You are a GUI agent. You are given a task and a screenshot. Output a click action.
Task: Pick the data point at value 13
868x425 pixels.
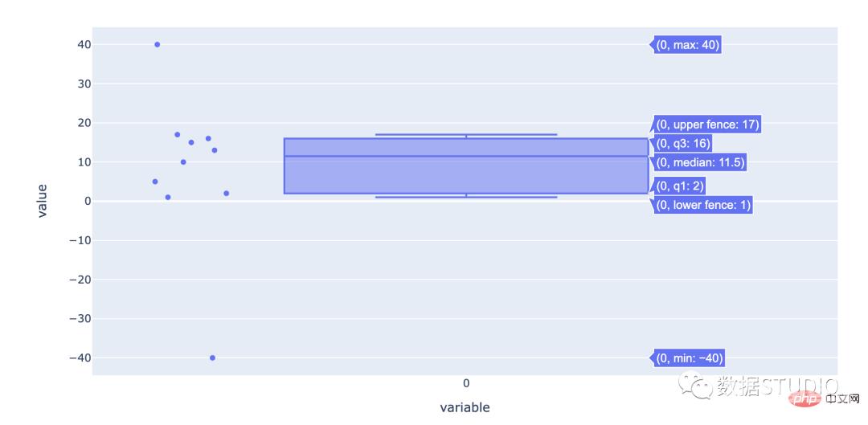click(215, 150)
